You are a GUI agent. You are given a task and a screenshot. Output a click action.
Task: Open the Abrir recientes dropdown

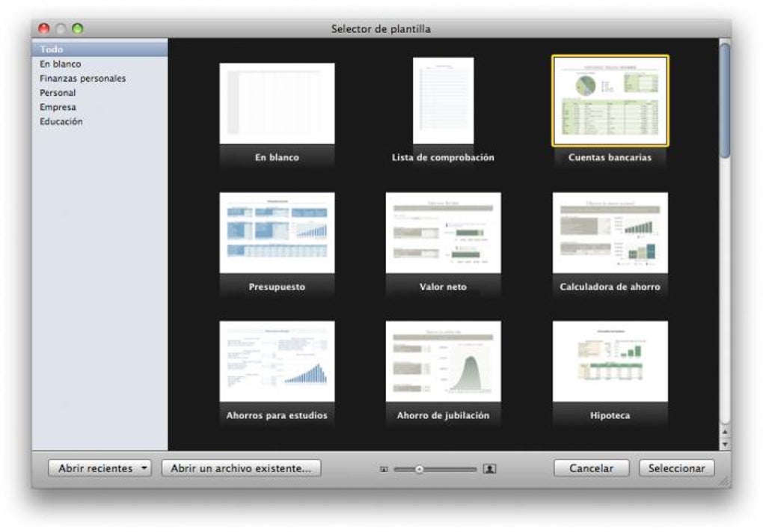(x=99, y=468)
